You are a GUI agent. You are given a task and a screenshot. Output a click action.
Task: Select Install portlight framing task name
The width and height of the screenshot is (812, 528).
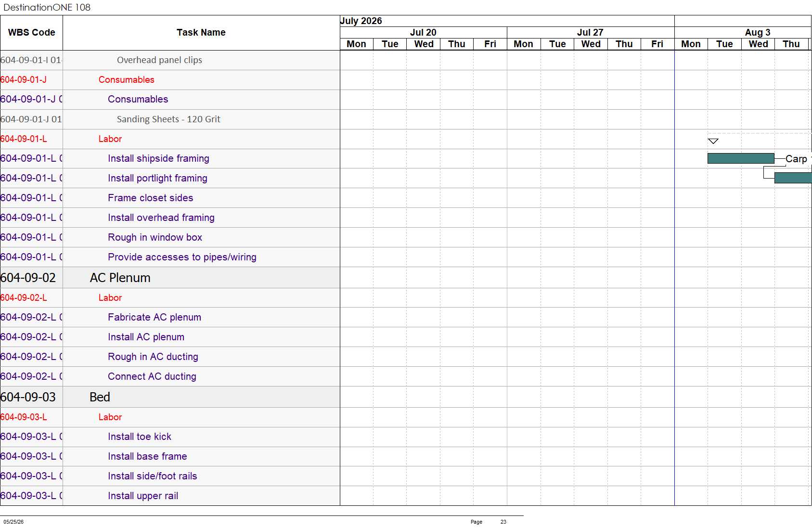point(157,178)
